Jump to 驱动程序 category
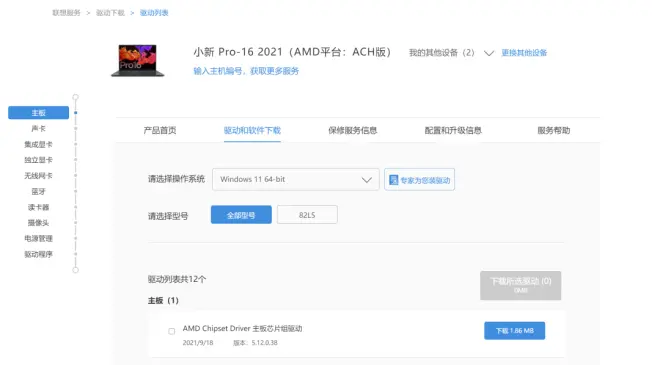Image resolution: width=660 pixels, height=365 pixels. [x=38, y=254]
